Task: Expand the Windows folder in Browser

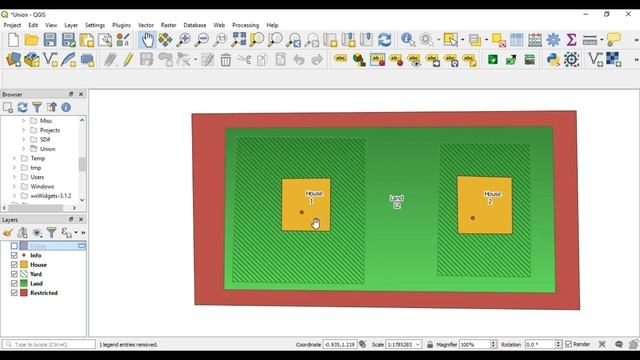Action: [x=14, y=187]
